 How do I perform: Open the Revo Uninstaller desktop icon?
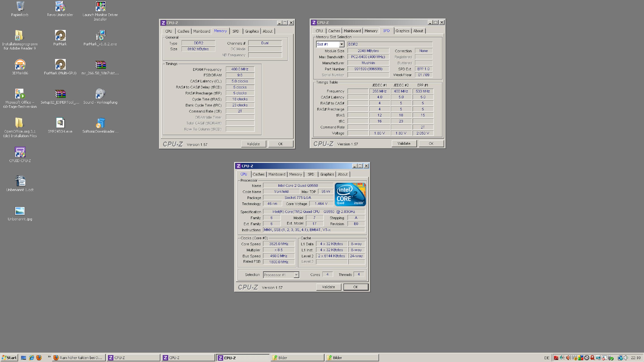tap(60, 6)
